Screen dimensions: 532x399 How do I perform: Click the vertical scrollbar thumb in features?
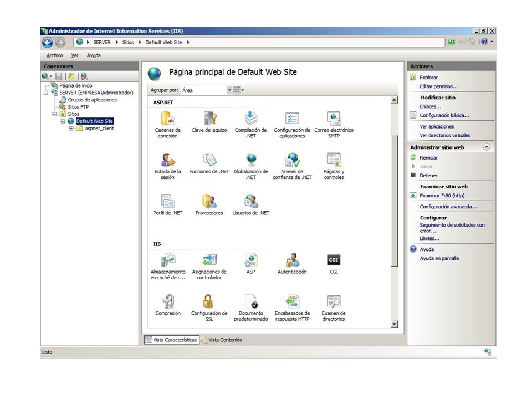point(394,201)
